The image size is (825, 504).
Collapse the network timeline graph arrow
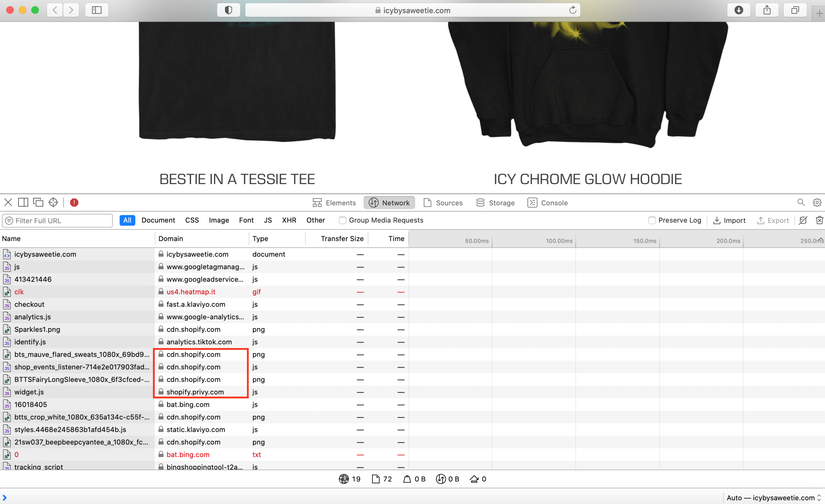point(821,239)
